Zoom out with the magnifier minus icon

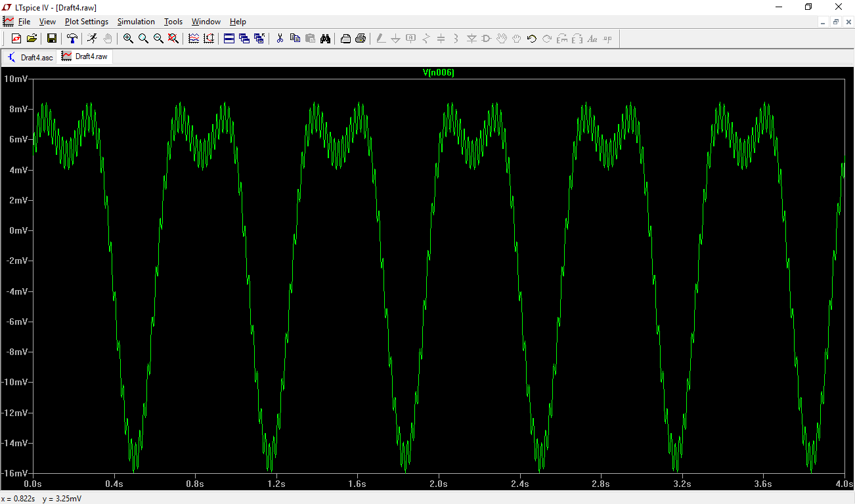pos(158,39)
